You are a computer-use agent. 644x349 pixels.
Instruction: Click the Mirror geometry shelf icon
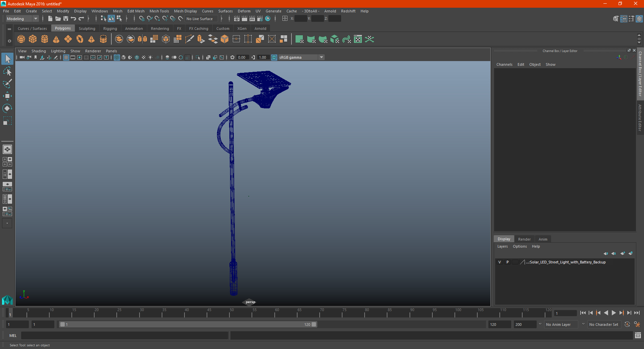(143, 39)
